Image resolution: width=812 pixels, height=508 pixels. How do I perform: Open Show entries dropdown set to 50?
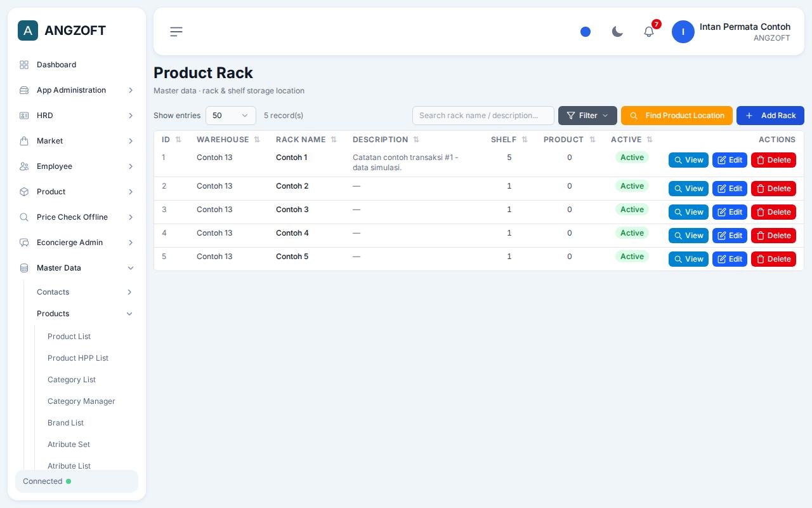(231, 116)
